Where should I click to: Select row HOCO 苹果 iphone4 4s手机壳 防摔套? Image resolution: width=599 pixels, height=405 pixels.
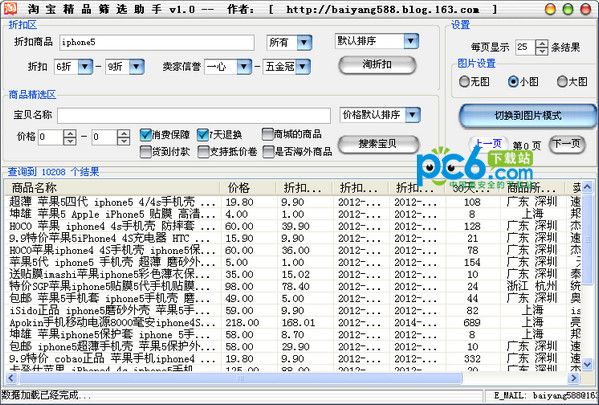coord(293,226)
